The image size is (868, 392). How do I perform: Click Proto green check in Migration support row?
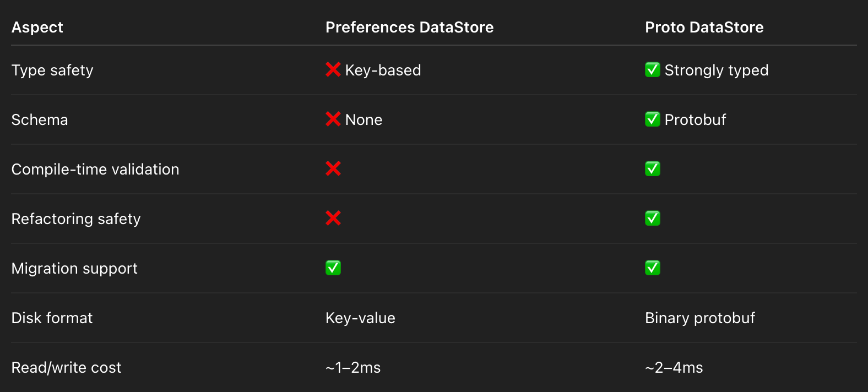coord(653,268)
